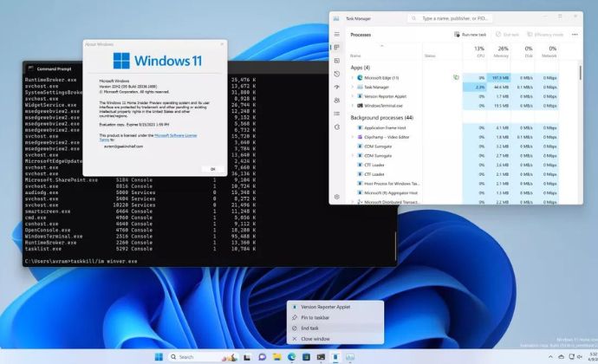Click 'End task' button in Task Manager toolbar

click(x=507, y=35)
